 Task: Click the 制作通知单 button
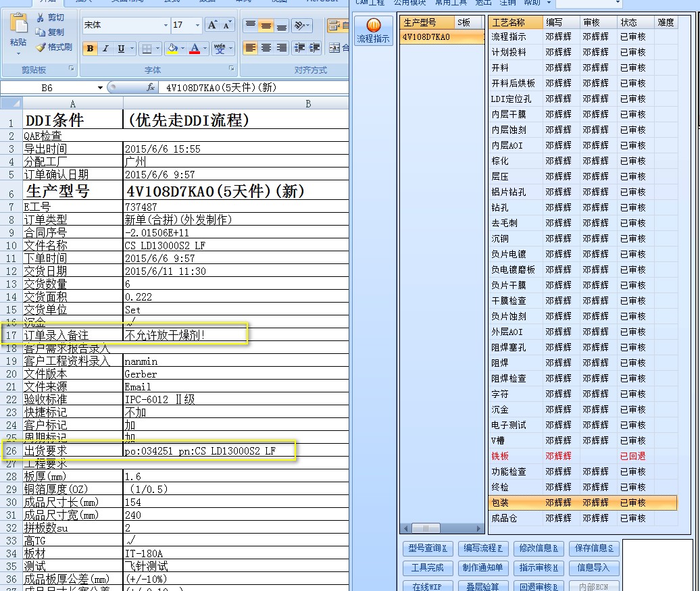482,568
